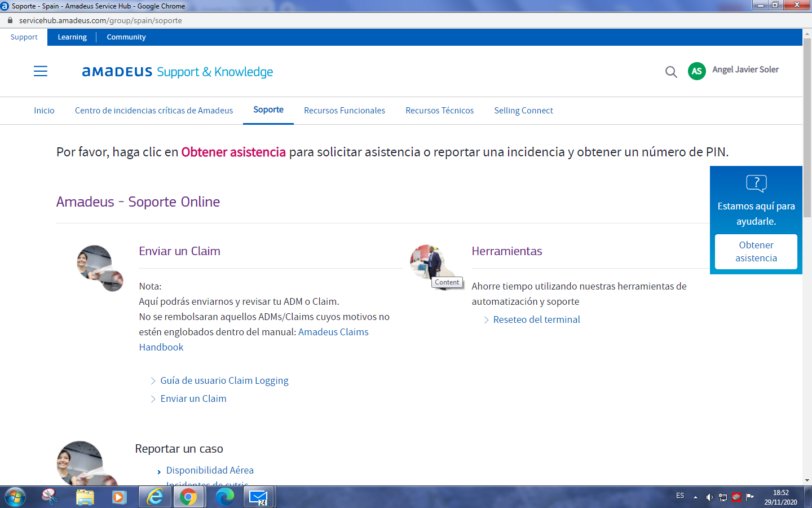Click the Enviar un Claim heading
The image size is (812, 508).
coord(179,251)
